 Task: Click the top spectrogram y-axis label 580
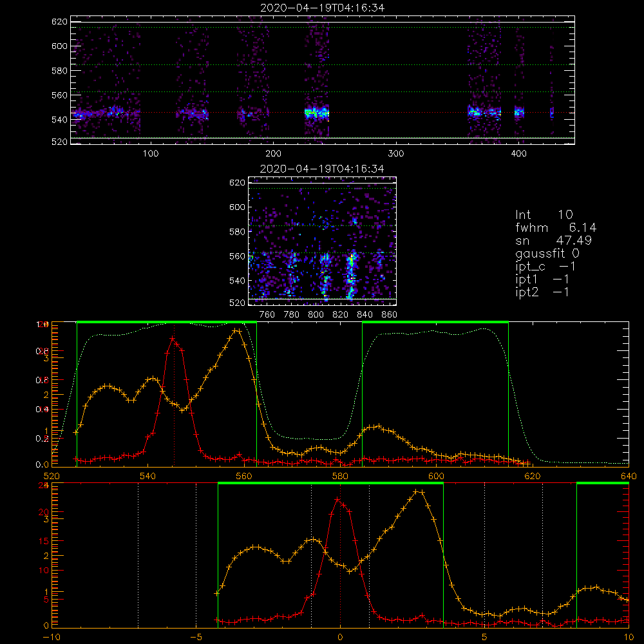tap(59, 71)
